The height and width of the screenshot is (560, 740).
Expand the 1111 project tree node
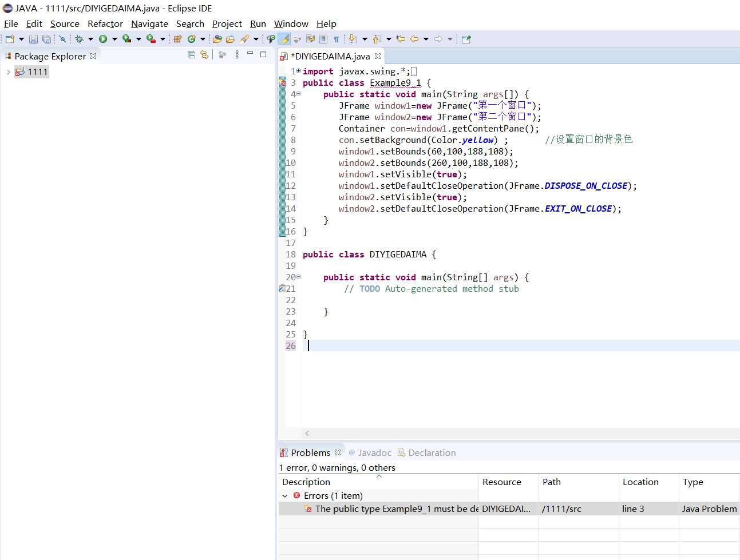(x=8, y=72)
